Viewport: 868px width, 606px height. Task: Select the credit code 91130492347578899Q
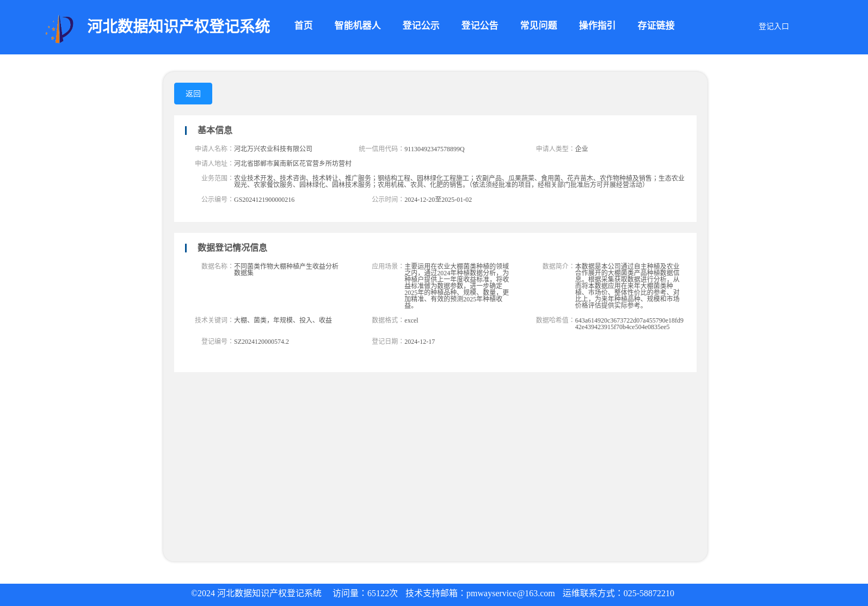click(434, 149)
